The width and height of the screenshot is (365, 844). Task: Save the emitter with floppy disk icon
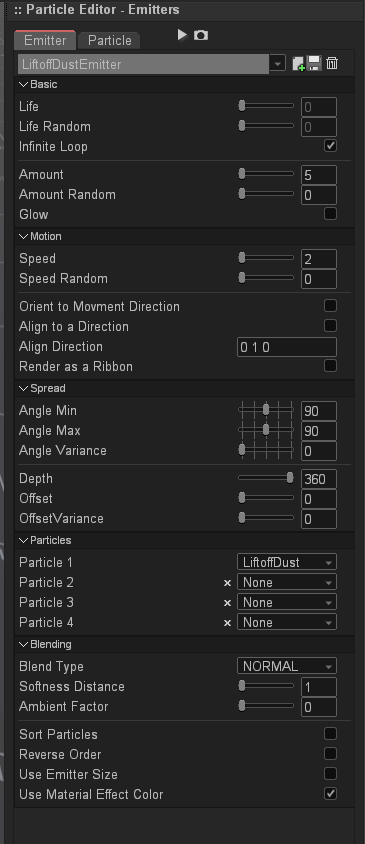click(314, 64)
